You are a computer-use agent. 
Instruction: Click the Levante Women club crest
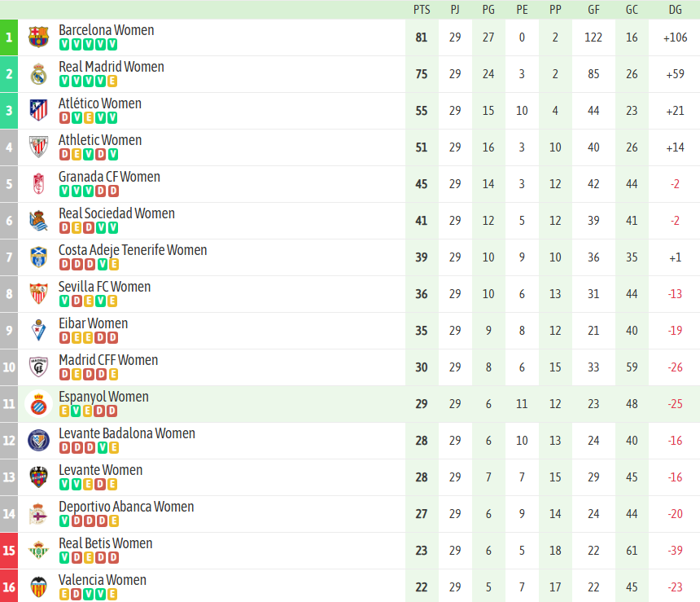click(x=38, y=477)
